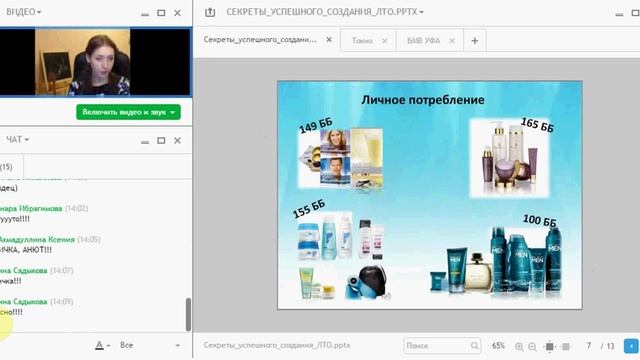Click the chat scrollbar handle
Image resolution: width=640 pixels, height=360 pixels.
click(x=188, y=314)
